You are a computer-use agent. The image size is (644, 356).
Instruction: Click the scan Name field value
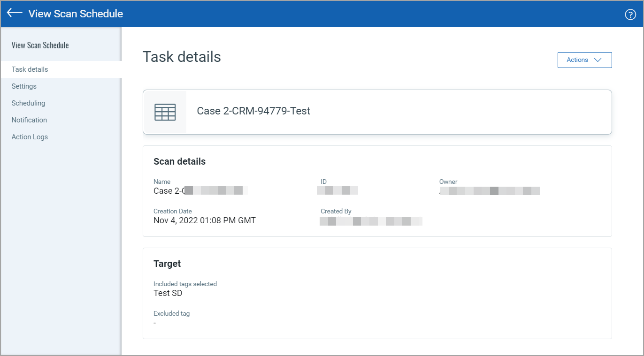(x=200, y=191)
